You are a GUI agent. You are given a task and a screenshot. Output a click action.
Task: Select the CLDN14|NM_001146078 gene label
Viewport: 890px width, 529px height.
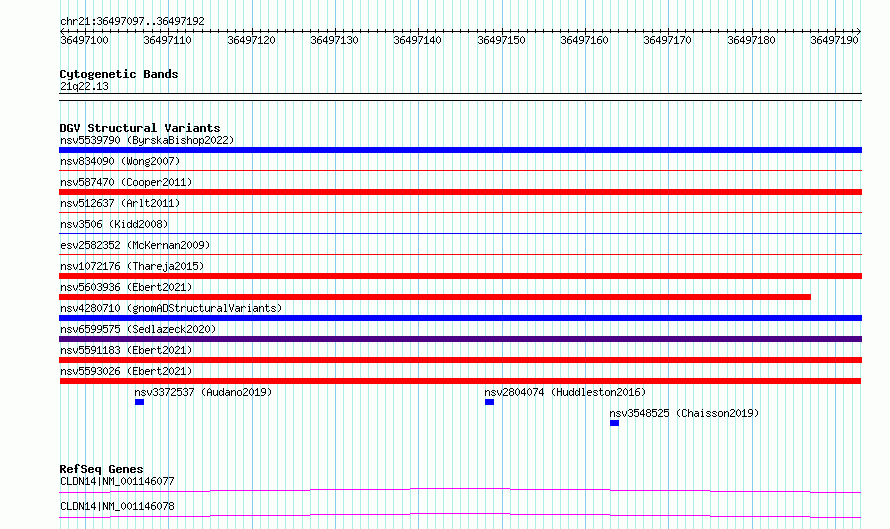click(117, 506)
